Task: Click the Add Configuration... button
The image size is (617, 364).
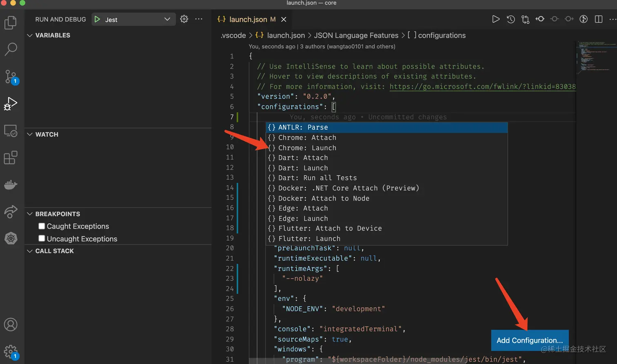Action: (x=529, y=340)
